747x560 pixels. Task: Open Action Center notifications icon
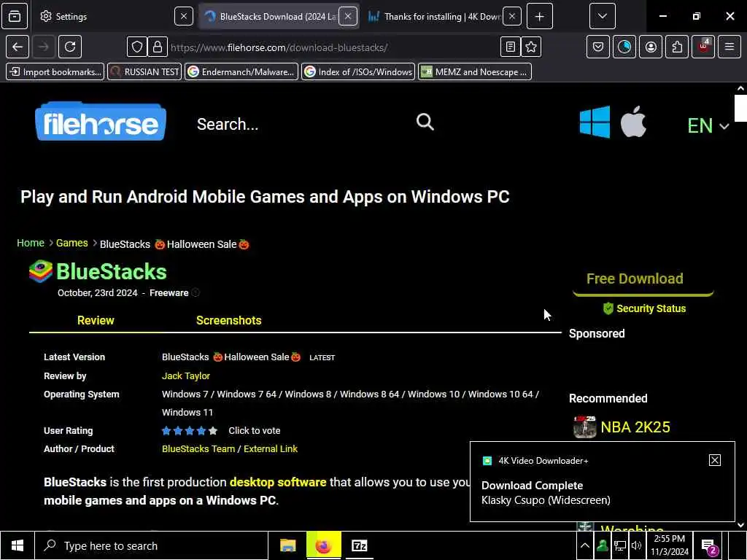click(709, 545)
